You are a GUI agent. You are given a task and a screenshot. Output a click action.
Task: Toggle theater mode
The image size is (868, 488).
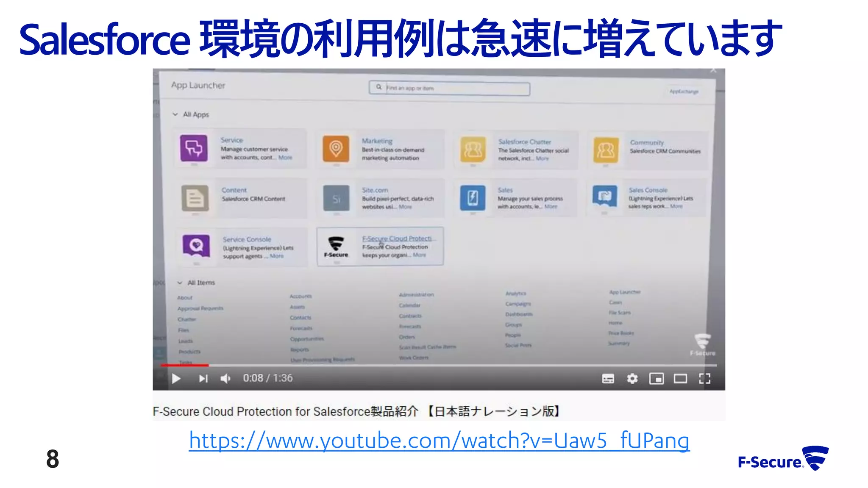pos(681,378)
